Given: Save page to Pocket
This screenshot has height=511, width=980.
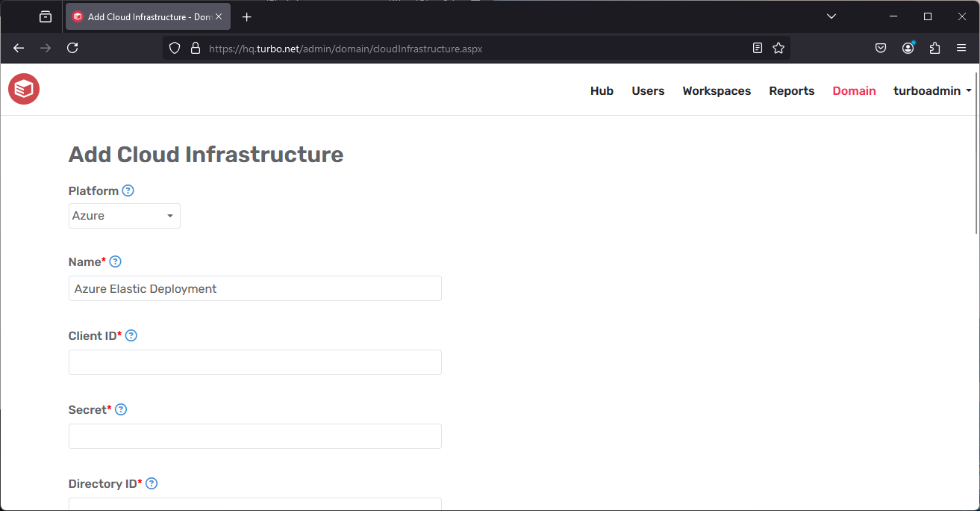Looking at the screenshot, I should click(x=881, y=48).
